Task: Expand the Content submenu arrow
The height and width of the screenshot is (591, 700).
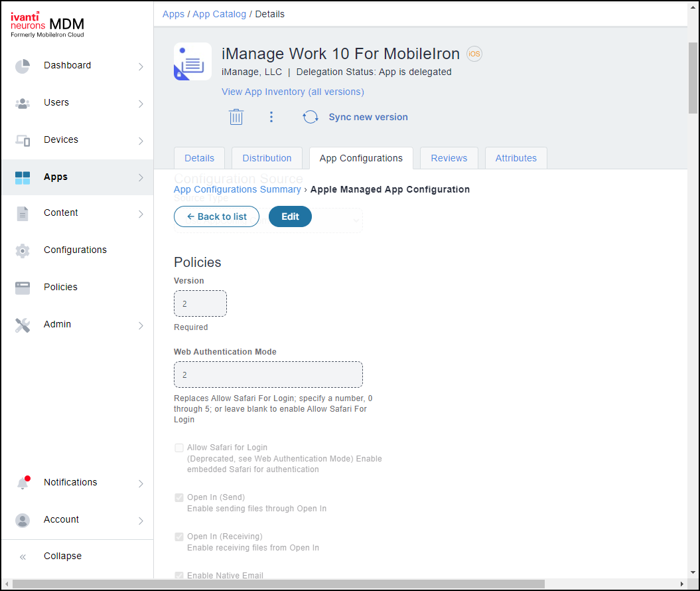Action: tap(141, 214)
